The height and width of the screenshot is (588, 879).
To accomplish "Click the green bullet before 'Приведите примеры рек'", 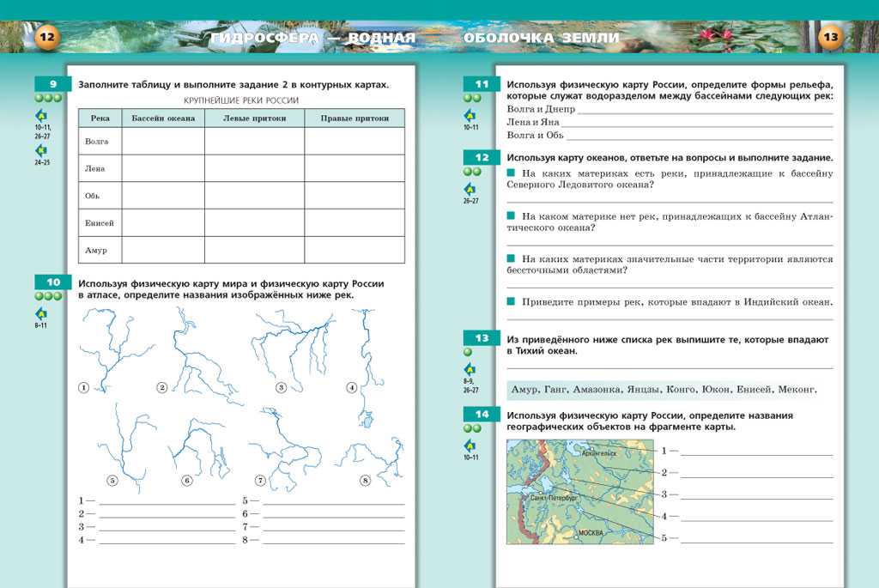I will click(511, 301).
